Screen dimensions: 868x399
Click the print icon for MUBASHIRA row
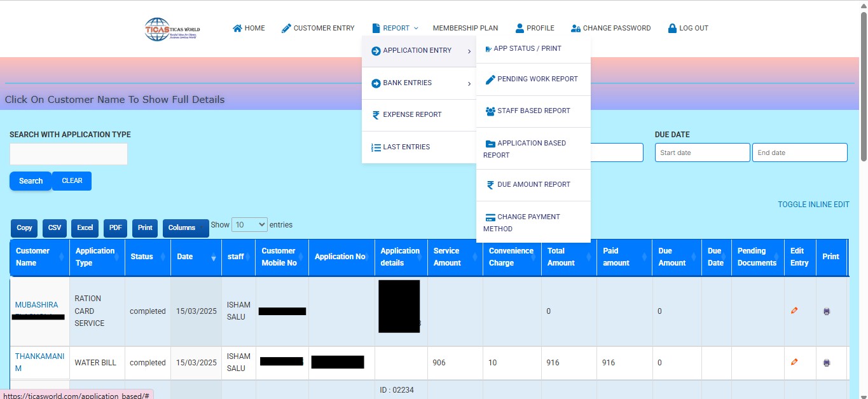(x=827, y=311)
